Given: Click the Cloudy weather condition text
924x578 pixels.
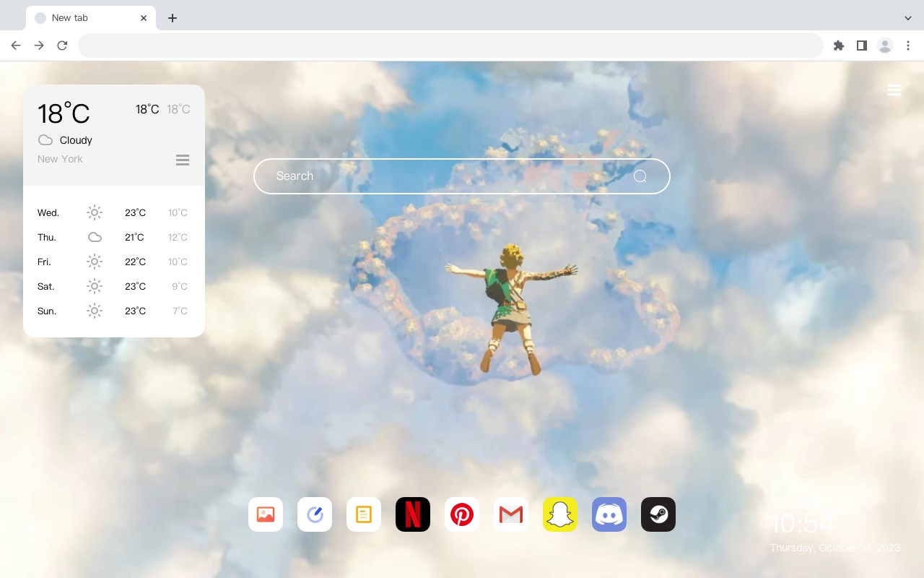Looking at the screenshot, I should coord(76,140).
